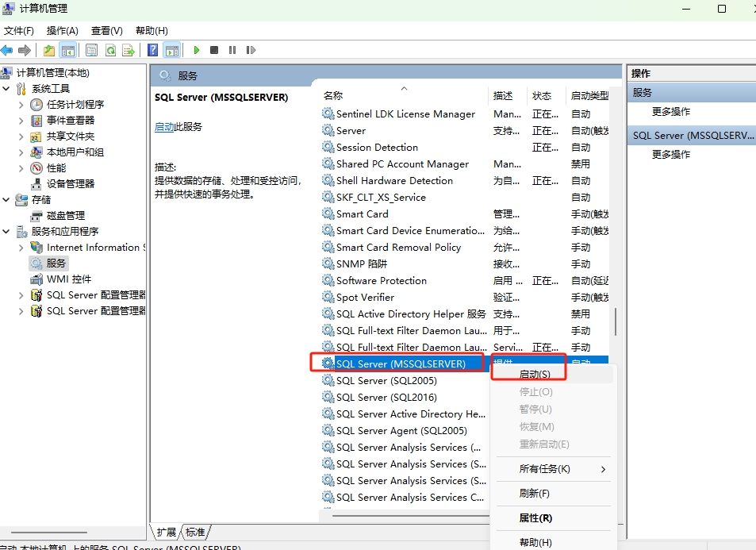Screen dimensions: 756x550
Task: Click the left tree horizontal scrollbar
Action: pyautogui.click(x=49, y=533)
